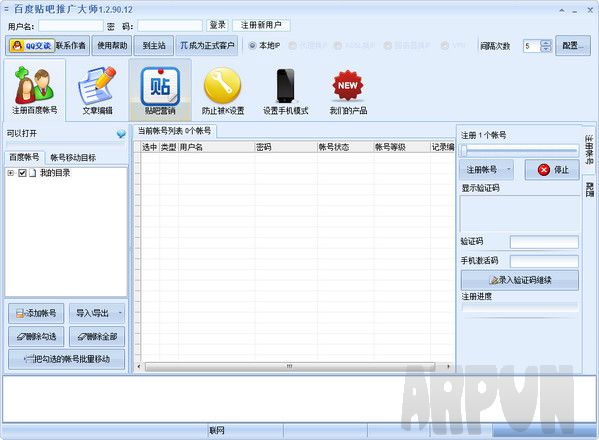
Task: Click the 选中 column header
Action: 149,147
